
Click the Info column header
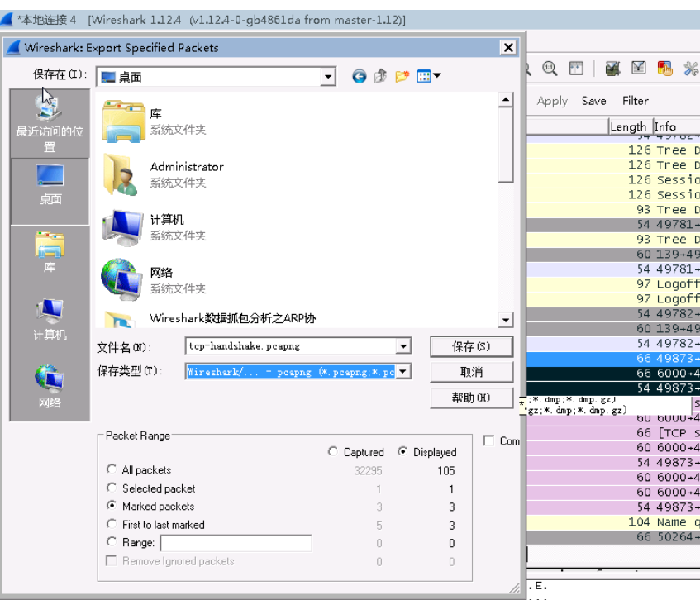676,126
